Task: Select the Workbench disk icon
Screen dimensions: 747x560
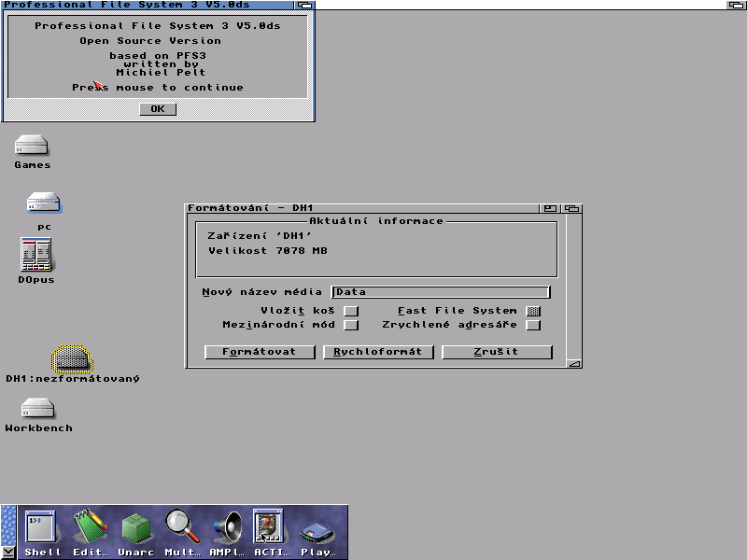Action: click(37, 409)
